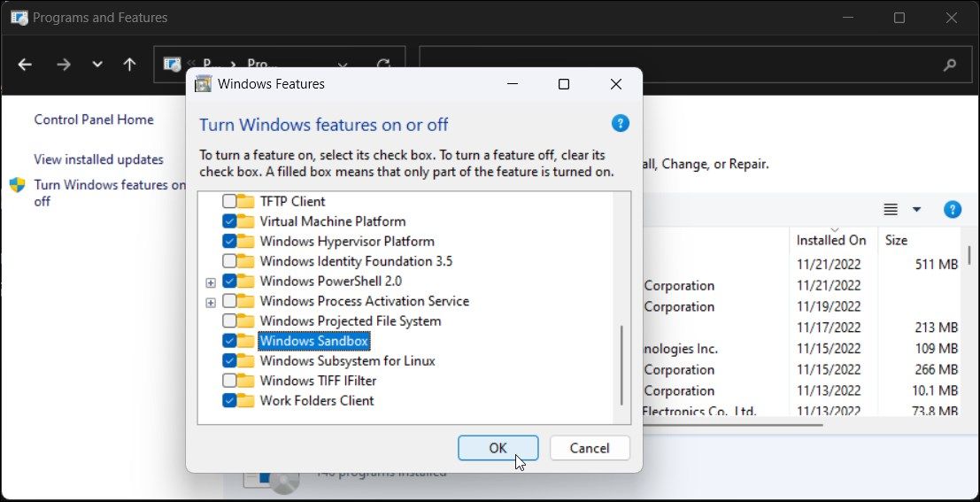Expand Windows Process Activation Service node
The width and height of the screenshot is (980, 502).
(x=211, y=302)
